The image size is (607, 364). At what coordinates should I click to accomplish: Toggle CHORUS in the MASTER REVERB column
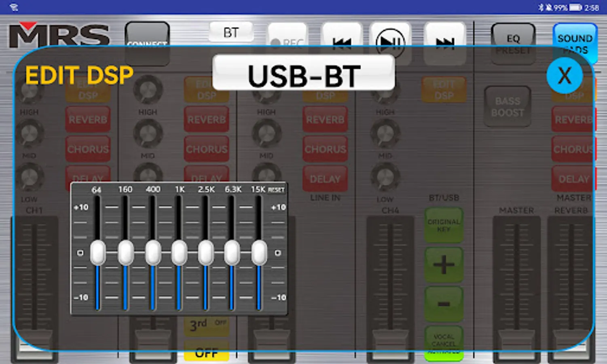pos(574,149)
